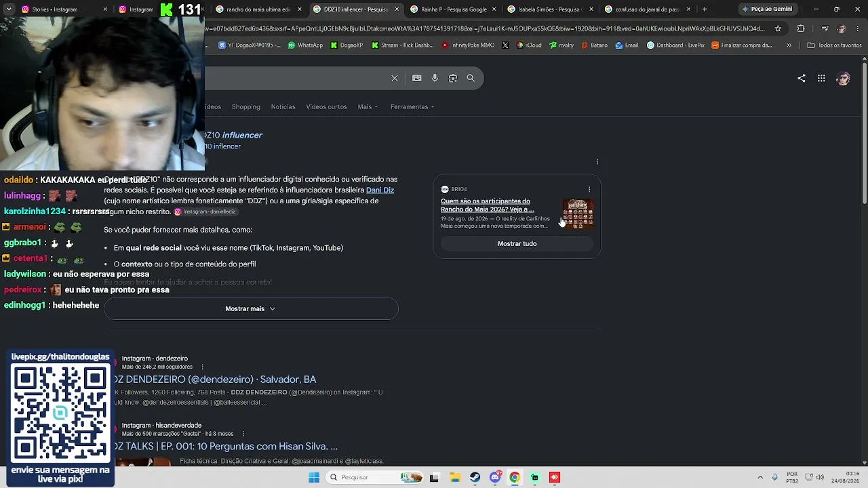Viewport: 868px width, 488px height.
Task: Expand the Ferramentas tools dropdown
Action: [x=412, y=106]
